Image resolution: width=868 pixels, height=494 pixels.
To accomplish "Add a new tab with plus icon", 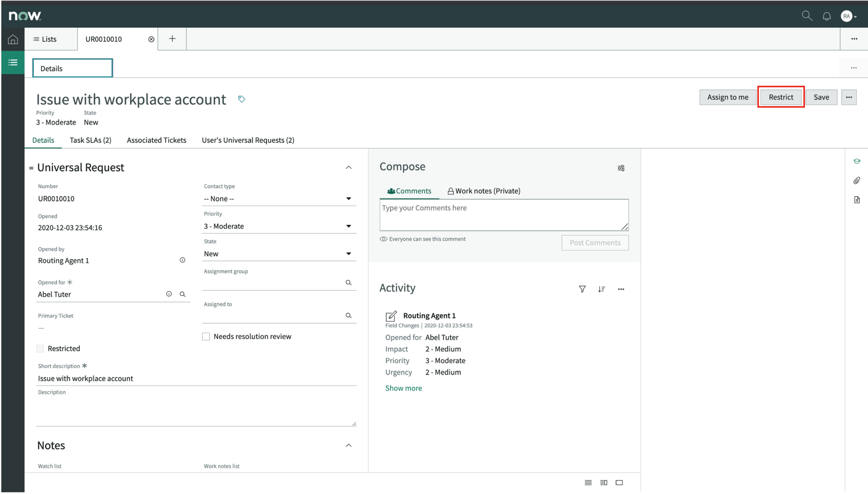I will (x=172, y=39).
